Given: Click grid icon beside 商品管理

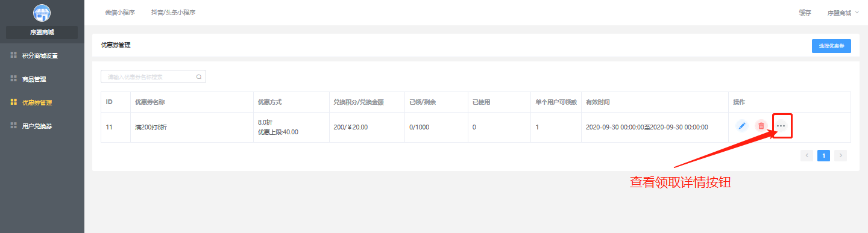Looking at the screenshot, I should pyautogui.click(x=14, y=79).
